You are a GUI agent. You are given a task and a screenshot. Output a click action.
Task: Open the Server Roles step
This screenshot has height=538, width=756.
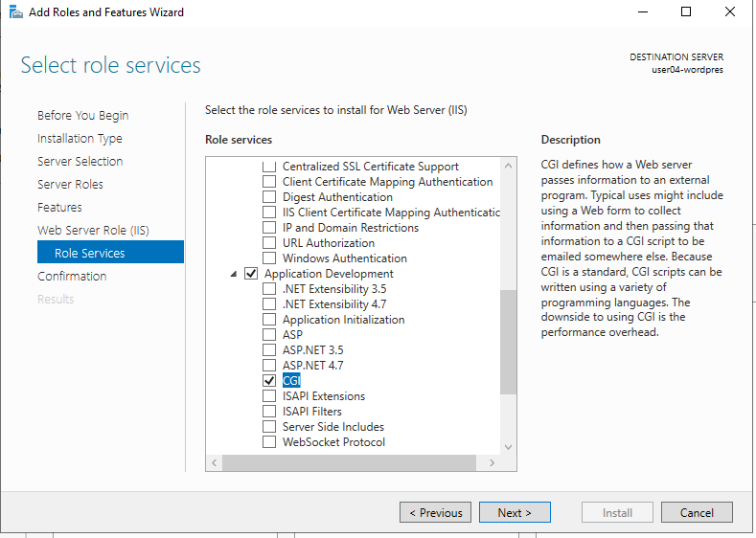[70, 185]
